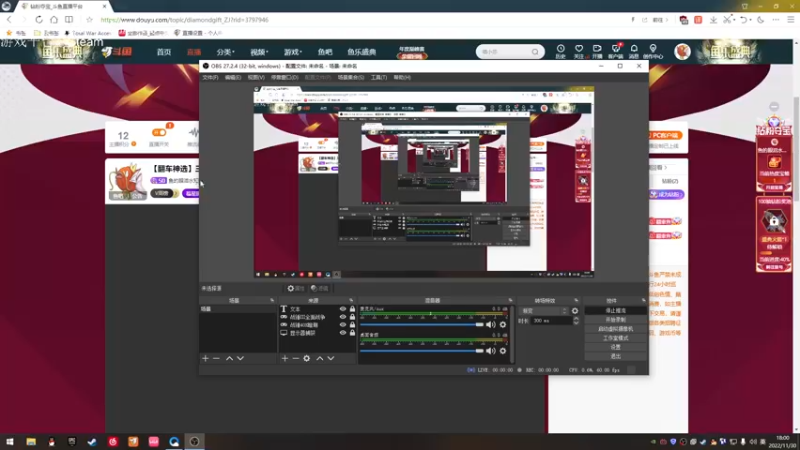800x450 pixels.
Task: Open Douyu user avatar menu
Action: coord(682,52)
